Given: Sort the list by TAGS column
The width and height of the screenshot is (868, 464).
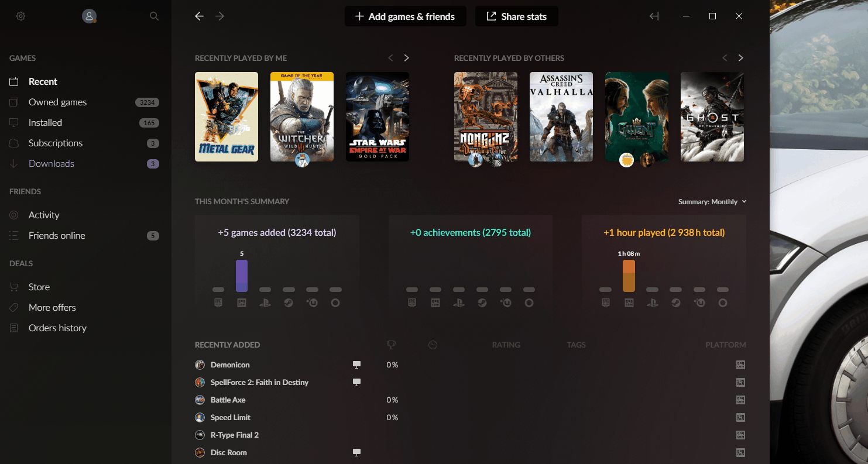Looking at the screenshot, I should pyautogui.click(x=576, y=345).
